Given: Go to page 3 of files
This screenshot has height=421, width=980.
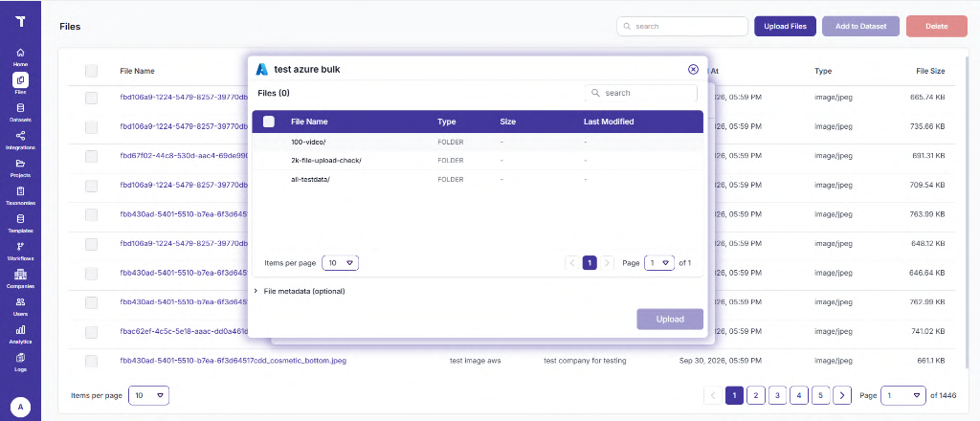Looking at the screenshot, I should coord(777,395).
